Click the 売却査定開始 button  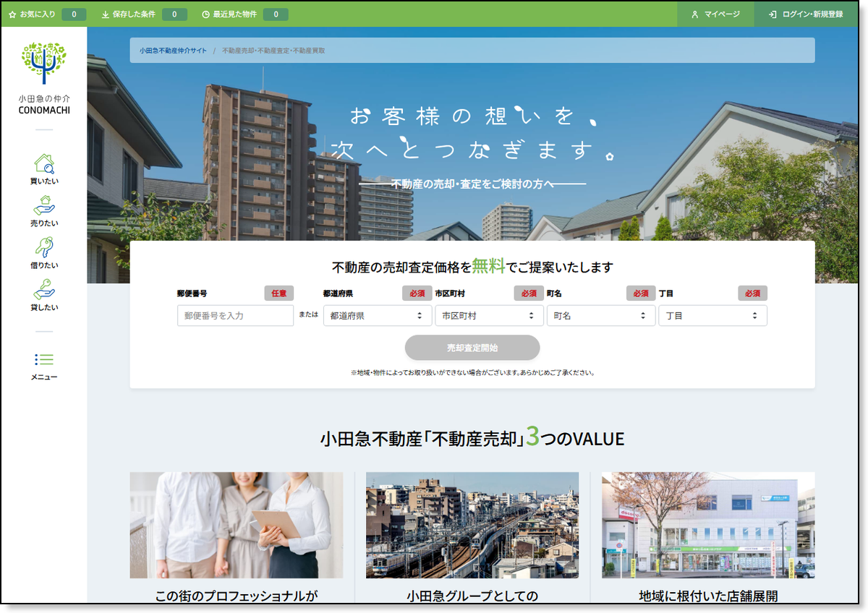point(472,348)
